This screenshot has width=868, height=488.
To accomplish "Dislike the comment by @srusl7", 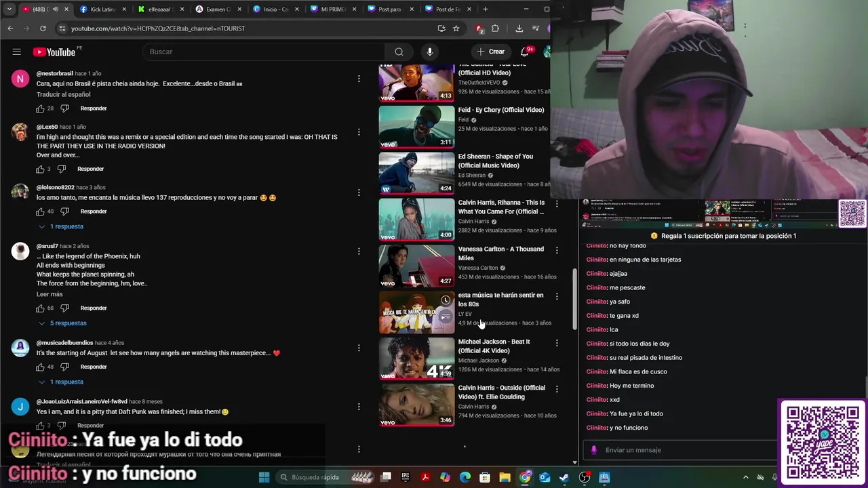I will tap(64, 308).
